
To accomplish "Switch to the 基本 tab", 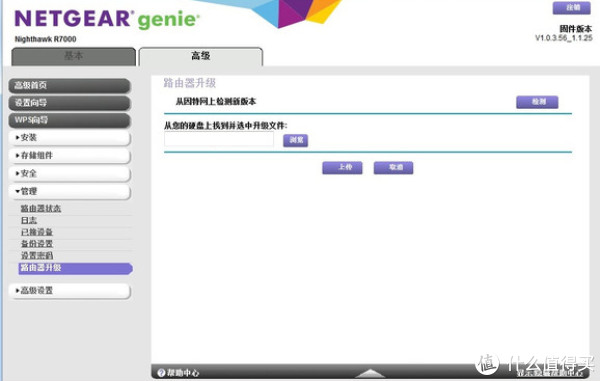I will click(x=73, y=57).
